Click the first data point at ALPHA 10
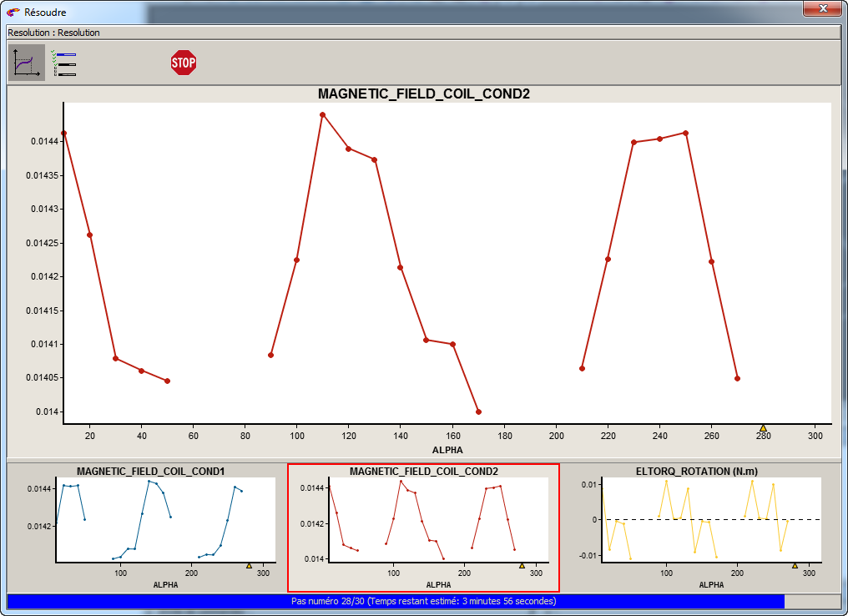Screen dimensions: 848x616 [x=64, y=134]
